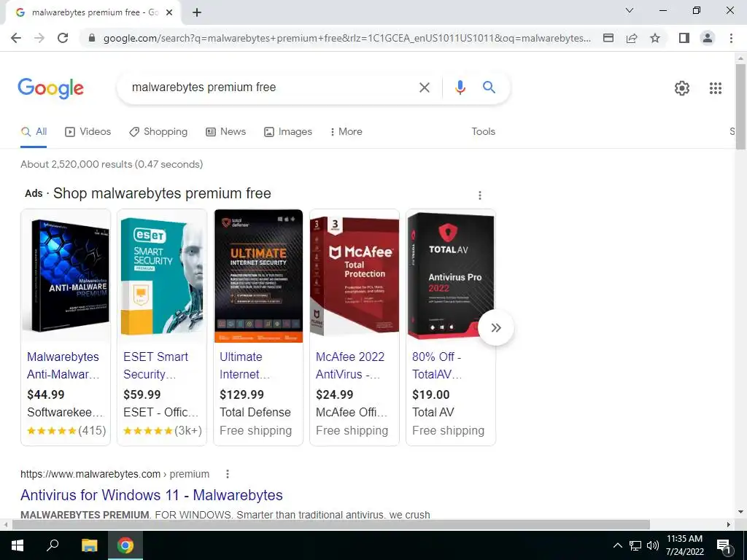This screenshot has width=747, height=560.
Task: Start voice search with the microphone
Action: (460, 87)
